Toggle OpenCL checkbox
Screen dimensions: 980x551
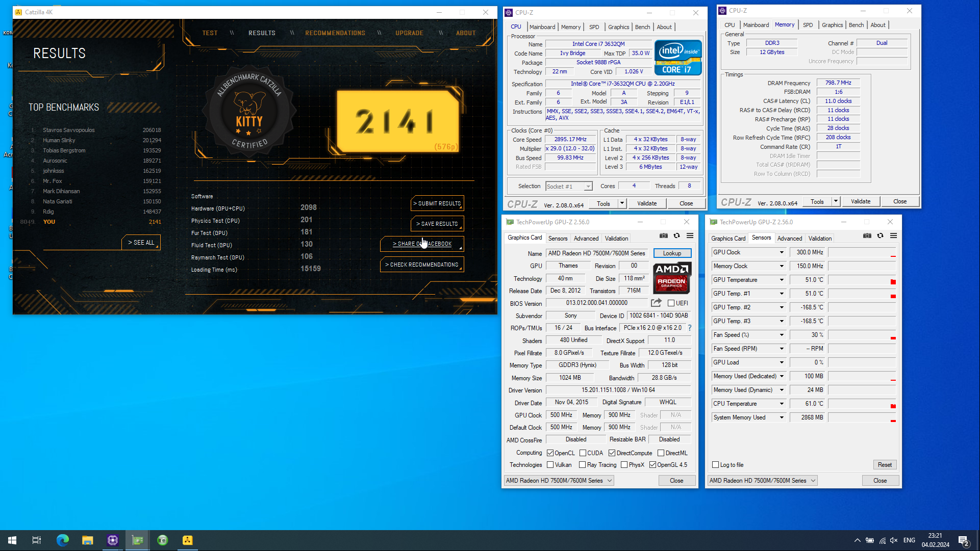(550, 453)
